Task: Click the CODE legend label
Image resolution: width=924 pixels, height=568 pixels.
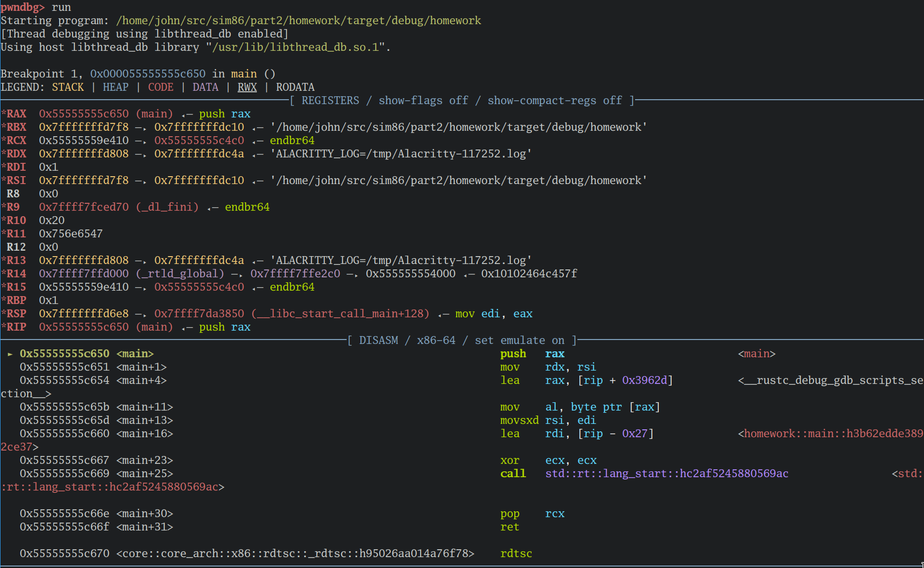Action: point(161,87)
